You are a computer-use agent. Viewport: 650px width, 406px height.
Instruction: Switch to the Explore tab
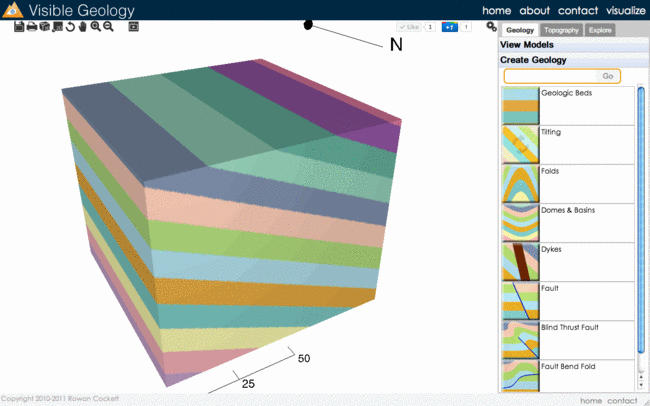pyautogui.click(x=600, y=31)
